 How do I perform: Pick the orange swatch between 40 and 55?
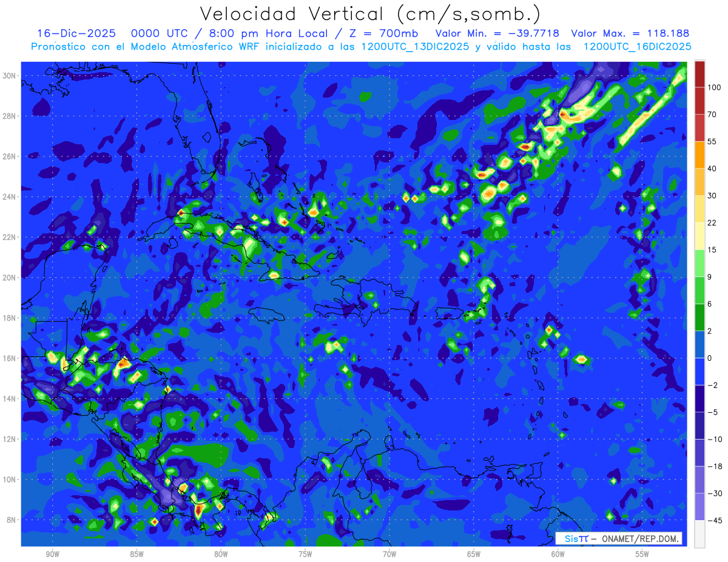click(x=699, y=155)
